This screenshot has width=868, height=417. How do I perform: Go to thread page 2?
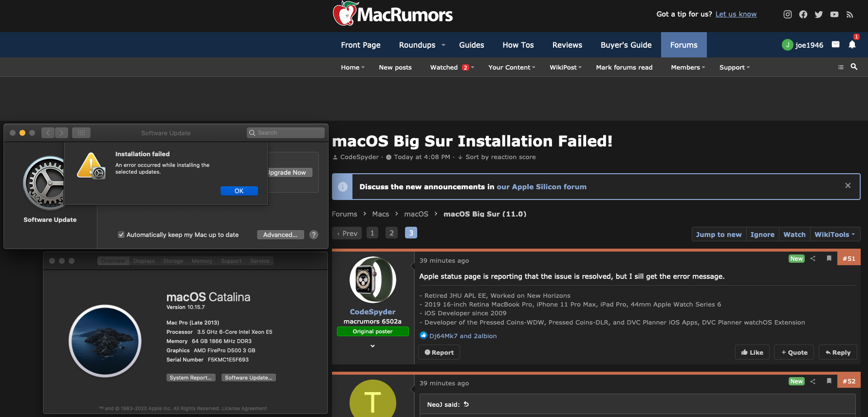pos(391,233)
